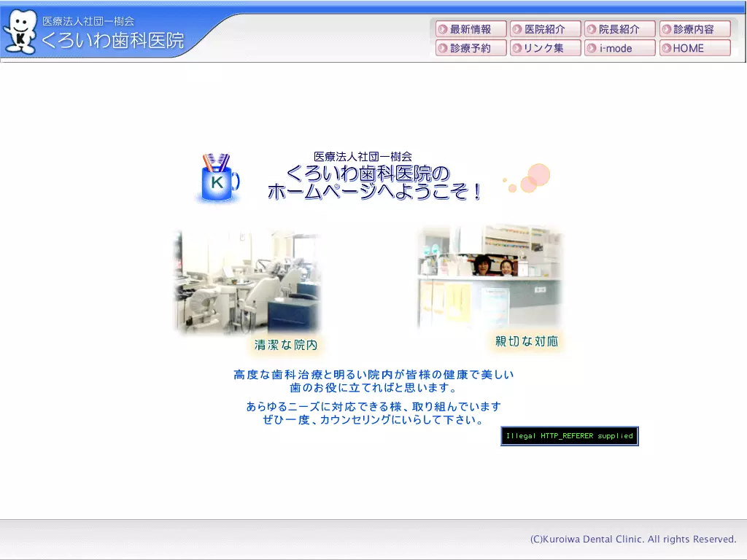Open the 診療内容 navigation button
The width and height of the screenshot is (747, 560).
click(695, 29)
